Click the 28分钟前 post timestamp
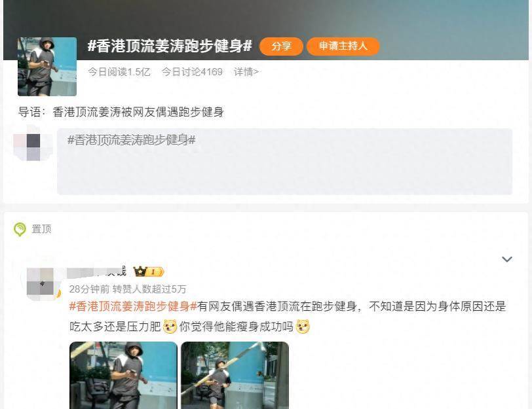 click(89, 289)
